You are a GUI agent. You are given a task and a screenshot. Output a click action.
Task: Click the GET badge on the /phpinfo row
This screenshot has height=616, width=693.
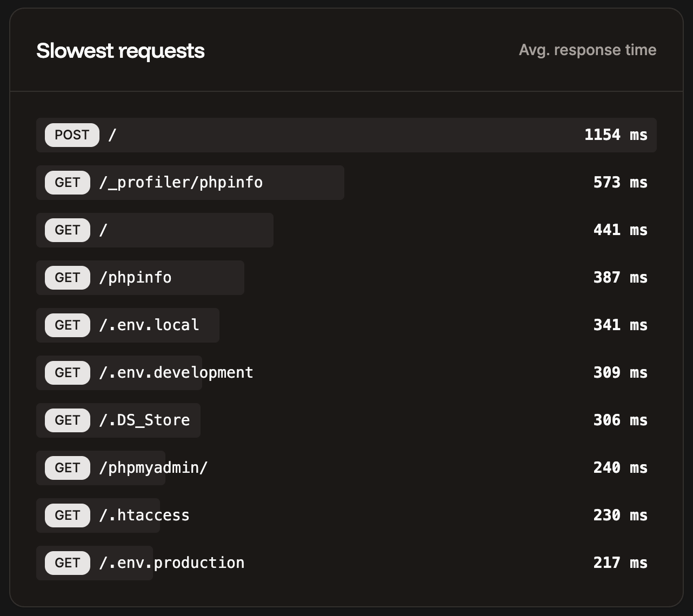tap(66, 277)
